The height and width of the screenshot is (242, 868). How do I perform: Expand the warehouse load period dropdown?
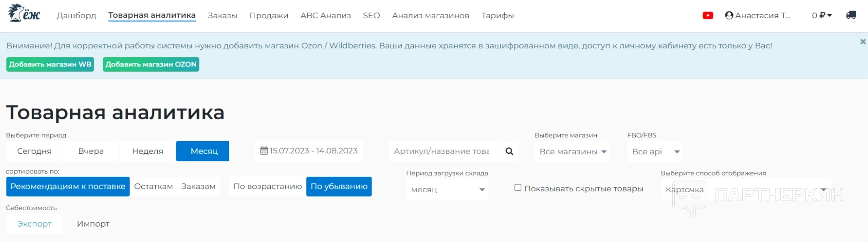[x=447, y=190]
